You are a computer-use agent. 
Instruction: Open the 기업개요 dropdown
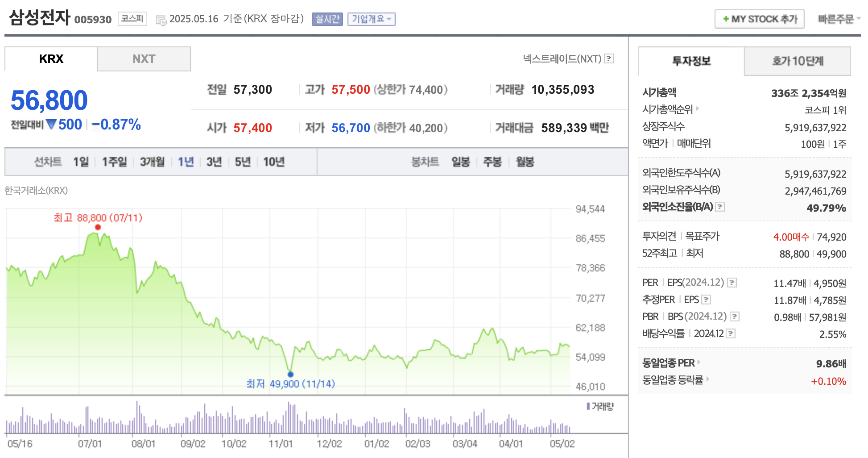pyautogui.click(x=372, y=19)
